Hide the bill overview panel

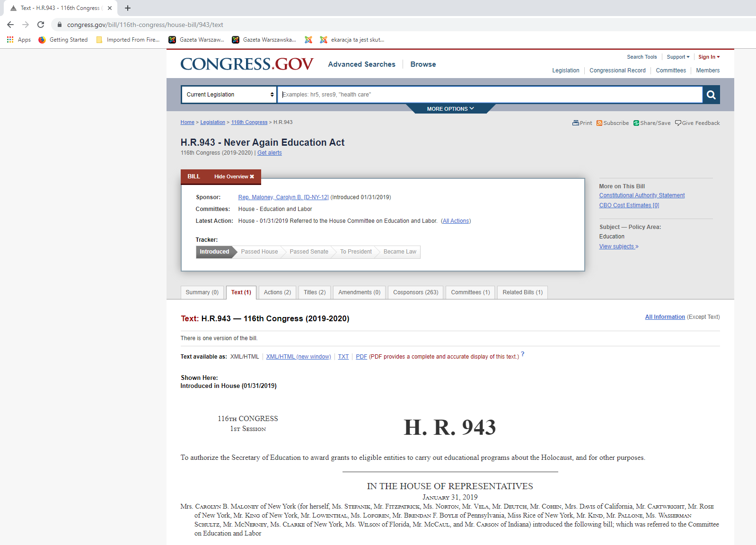234,176
